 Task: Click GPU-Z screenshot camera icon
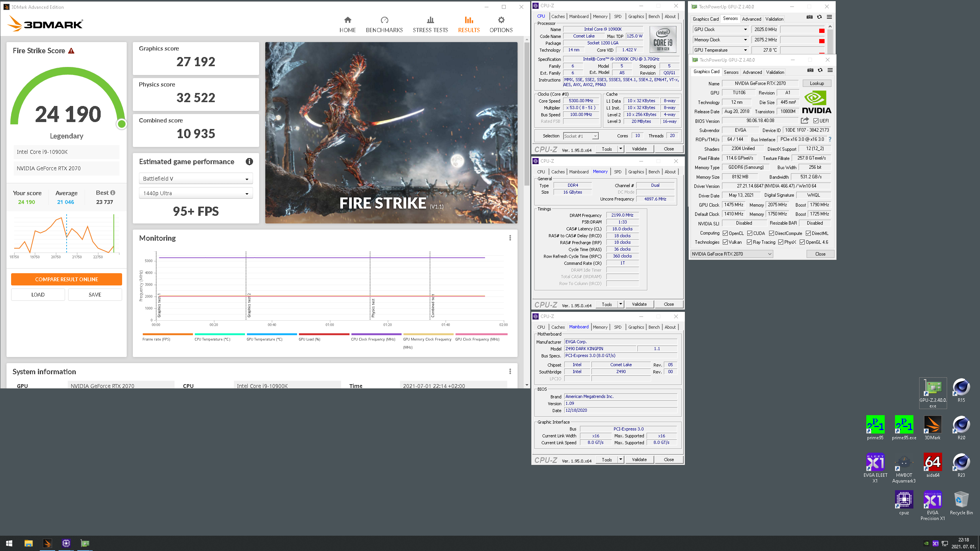pyautogui.click(x=810, y=70)
